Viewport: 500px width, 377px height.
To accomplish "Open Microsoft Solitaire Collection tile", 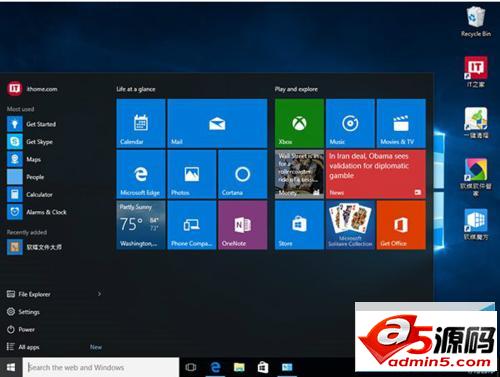I will [x=350, y=225].
